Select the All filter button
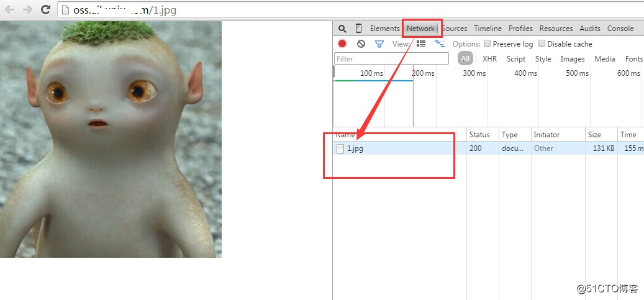Image resolution: width=644 pixels, height=300 pixels. [x=465, y=59]
